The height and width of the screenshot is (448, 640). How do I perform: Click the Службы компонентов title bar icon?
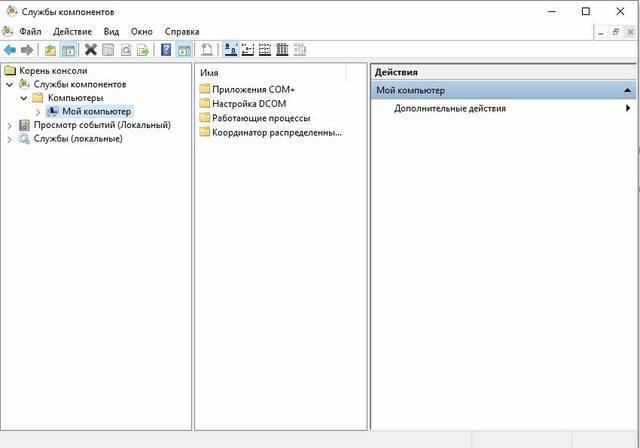click(11, 11)
